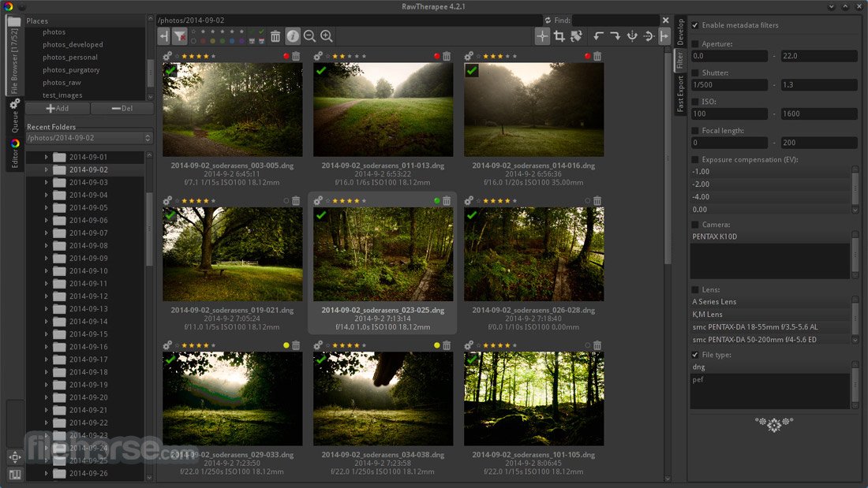The image size is (868, 488).
Task: Tick the ISO filter checkbox
Action: point(695,102)
